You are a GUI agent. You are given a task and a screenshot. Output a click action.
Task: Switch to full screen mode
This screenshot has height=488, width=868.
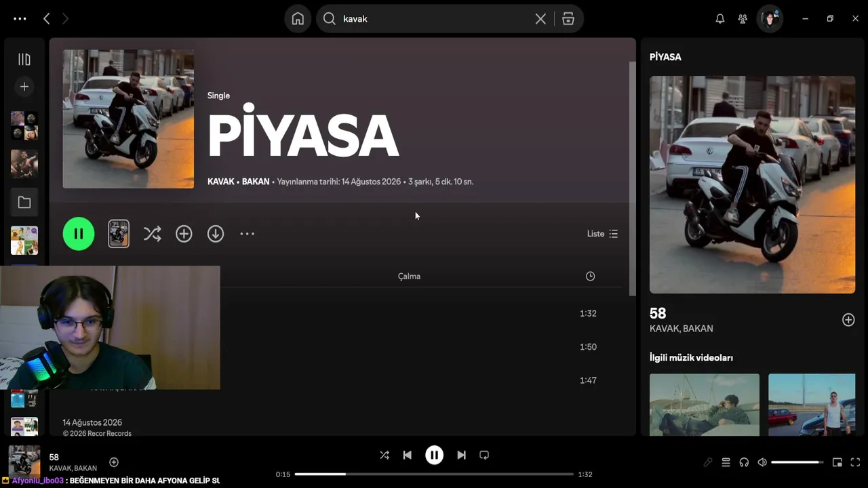coord(856,462)
